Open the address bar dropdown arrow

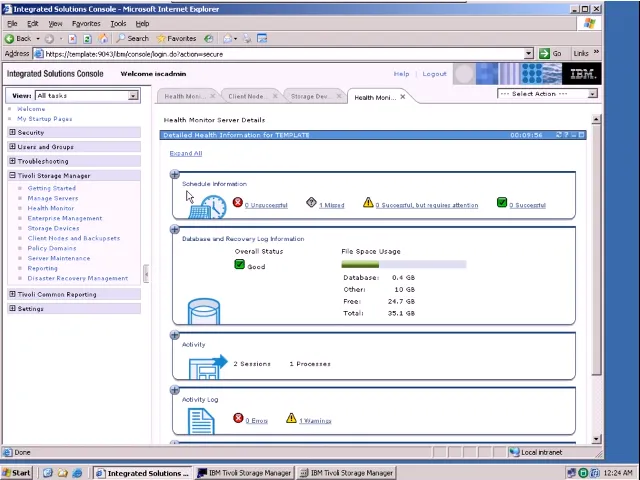click(529, 53)
